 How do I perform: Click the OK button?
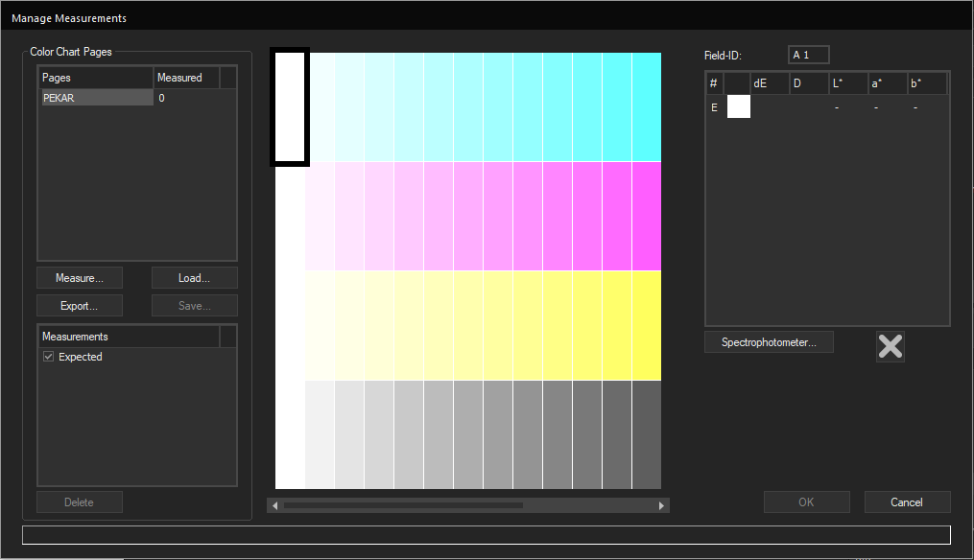click(x=806, y=502)
